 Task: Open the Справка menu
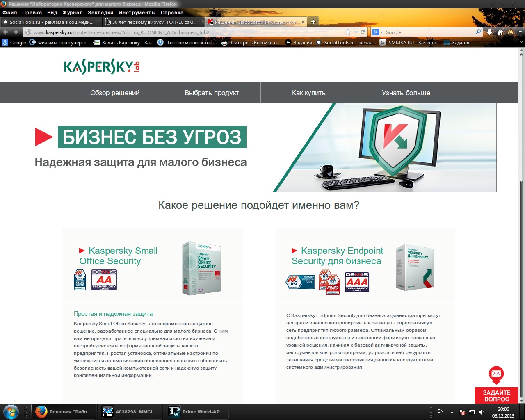click(x=172, y=13)
